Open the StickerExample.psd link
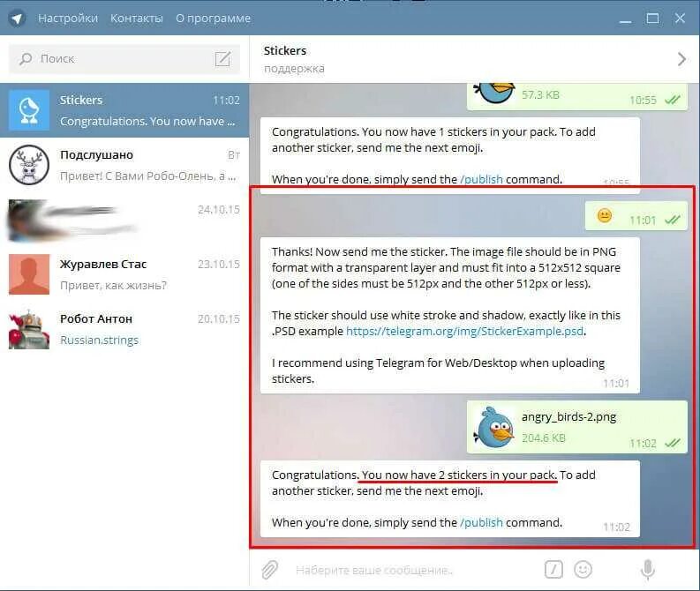The width and height of the screenshot is (700, 591). point(464,331)
